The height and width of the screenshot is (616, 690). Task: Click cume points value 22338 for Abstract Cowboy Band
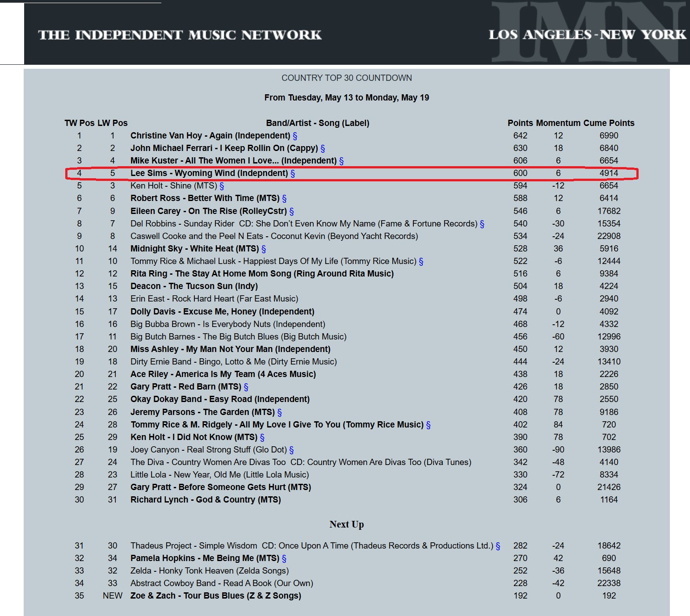coord(609,583)
